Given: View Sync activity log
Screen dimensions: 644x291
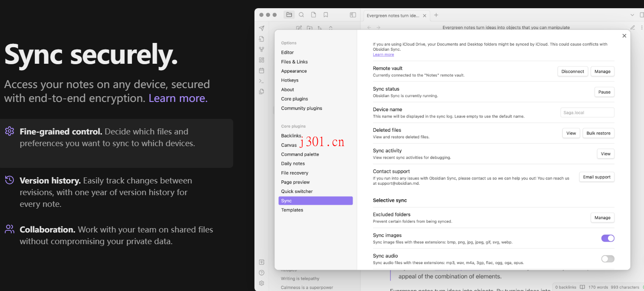Looking at the screenshot, I should [606, 154].
